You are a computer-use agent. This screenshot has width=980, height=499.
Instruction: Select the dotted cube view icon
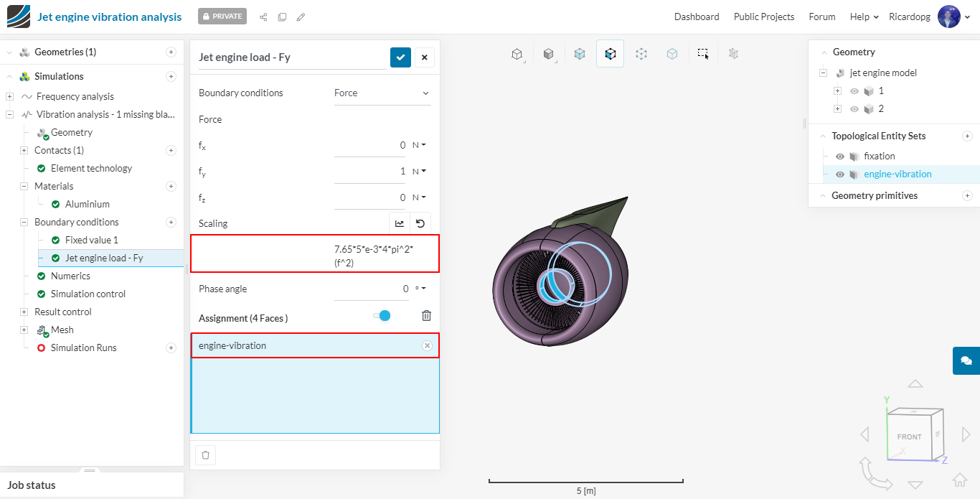pos(641,54)
